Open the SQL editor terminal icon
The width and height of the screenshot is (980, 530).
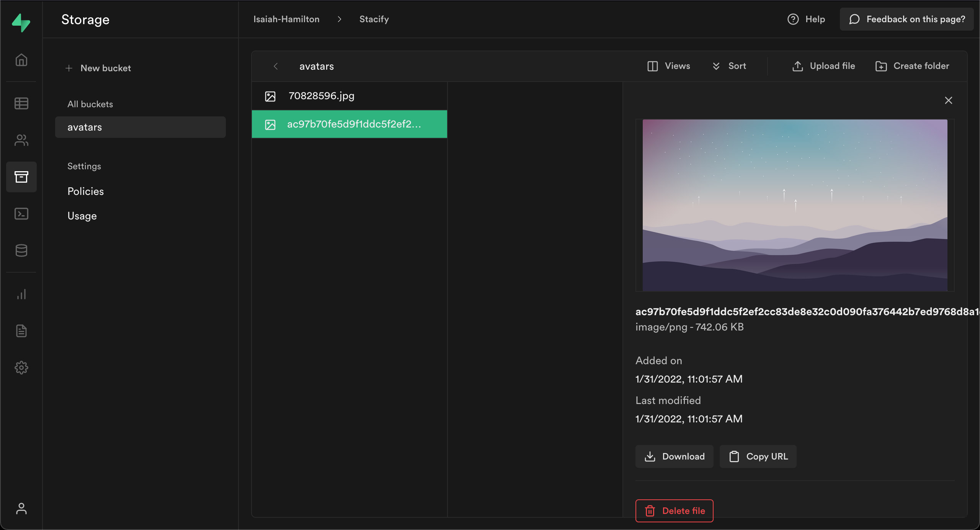click(21, 214)
